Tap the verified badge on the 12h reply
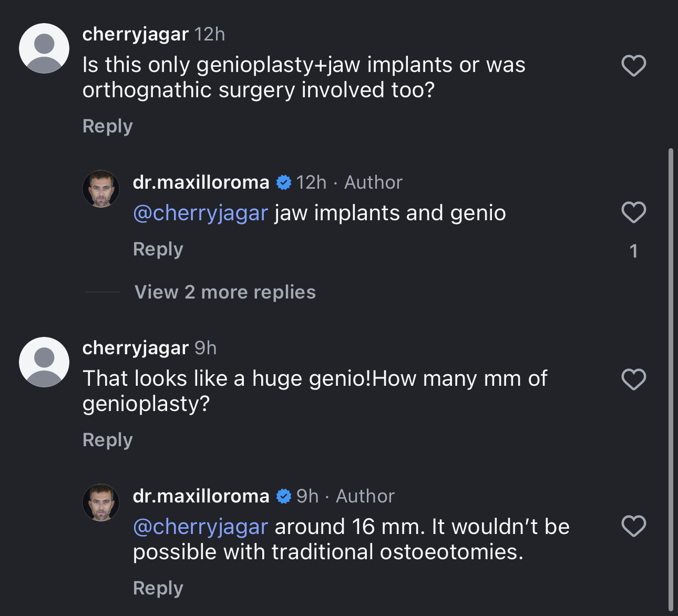The width and height of the screenshot is (678, 616). click(x=284, y=182)
